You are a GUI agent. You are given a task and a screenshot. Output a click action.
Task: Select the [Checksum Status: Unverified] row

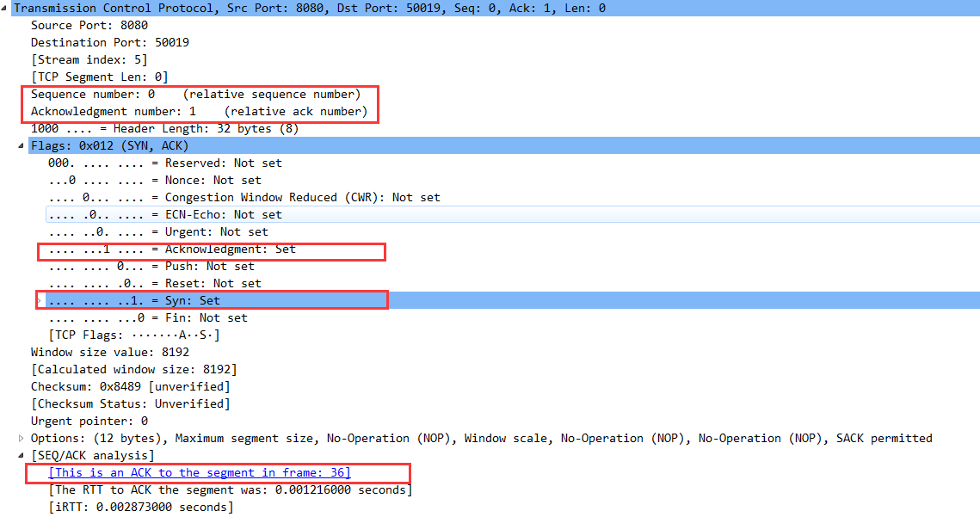click(x=131, y=403)
